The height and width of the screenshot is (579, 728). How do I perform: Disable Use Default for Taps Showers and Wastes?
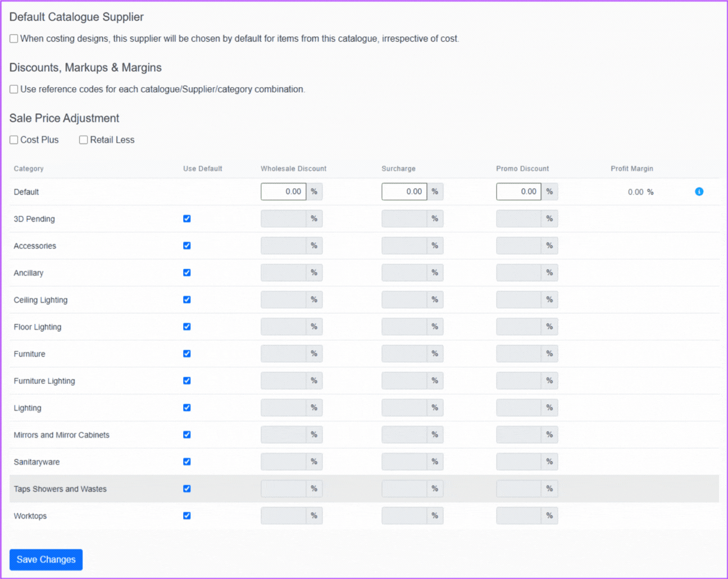(187, 488)
